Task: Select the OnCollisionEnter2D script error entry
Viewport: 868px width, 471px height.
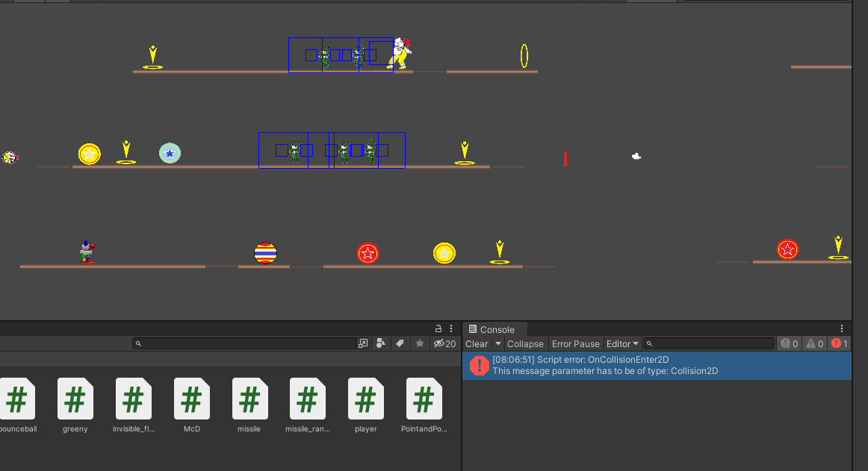Action: coord(657,365)
